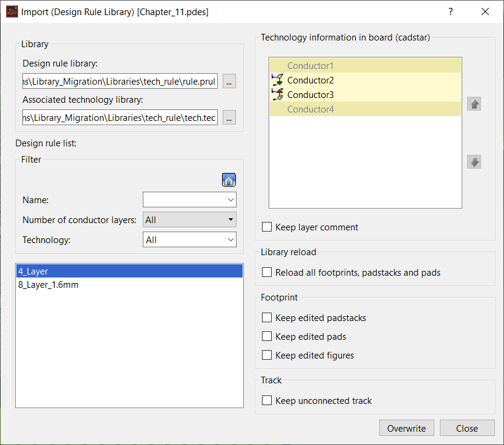Select Conductor1 in technology list
This screenshot has width=504, height=445.
click(x=365, y=65)
